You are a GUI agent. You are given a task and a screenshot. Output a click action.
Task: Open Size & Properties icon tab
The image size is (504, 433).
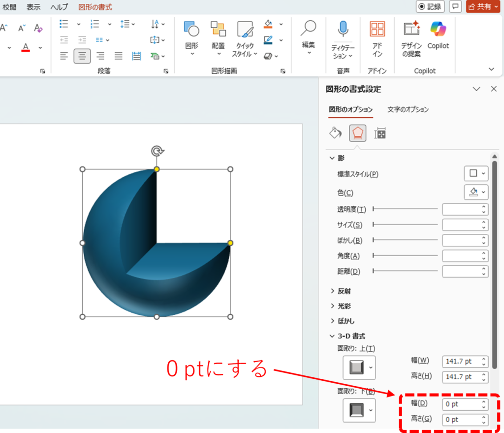[x=380, y=133]
